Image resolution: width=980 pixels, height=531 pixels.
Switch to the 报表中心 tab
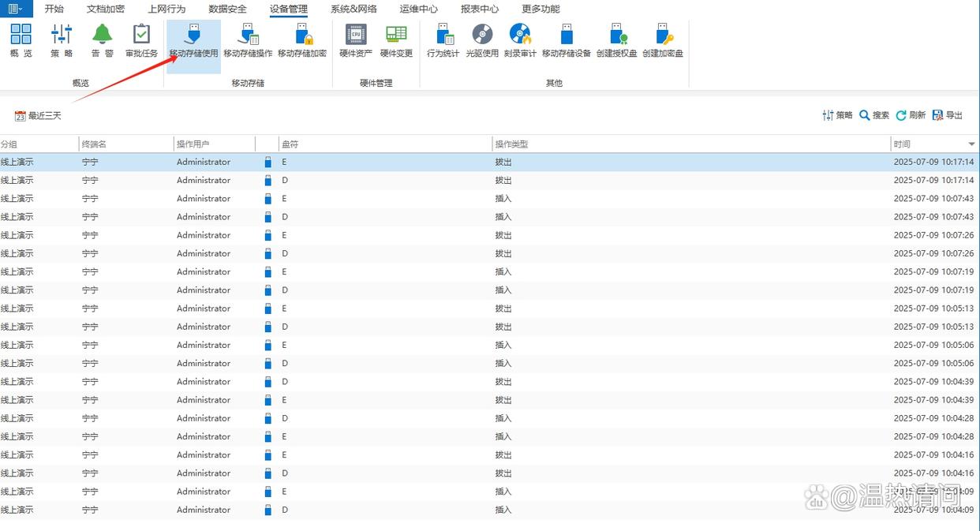[480, 9]
